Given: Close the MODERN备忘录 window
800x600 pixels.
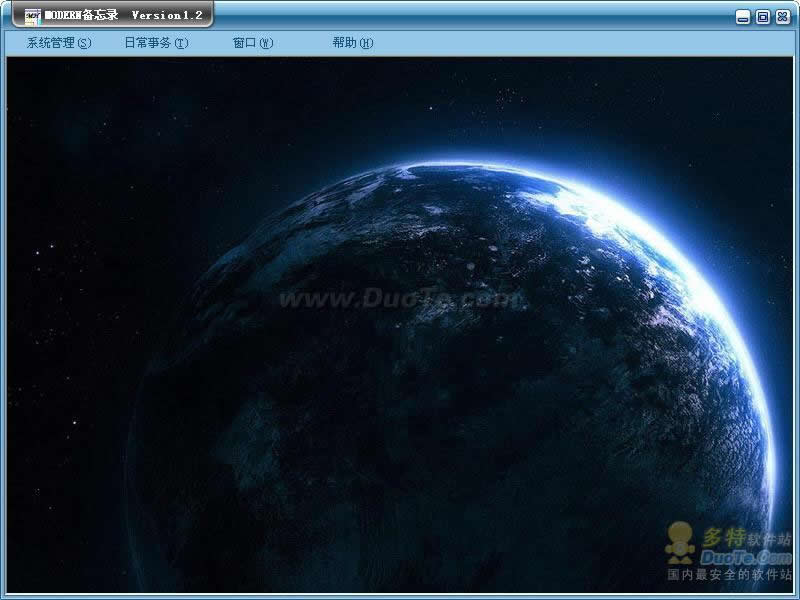Looking at the screenshot, I should point(783,17).
